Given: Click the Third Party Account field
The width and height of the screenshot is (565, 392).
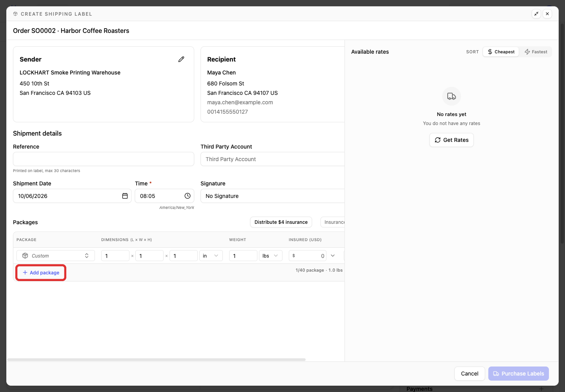Looking at the screenshot, I should (x=273, y=159).
